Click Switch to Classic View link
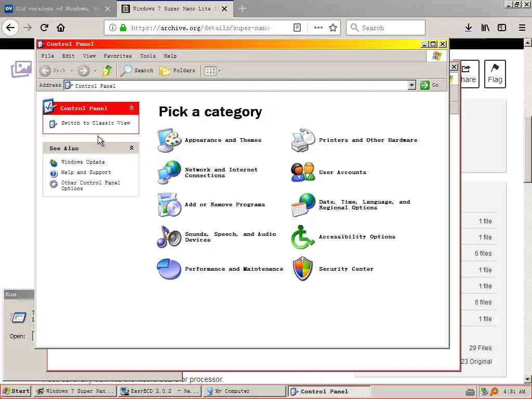The width and height of the screenshot is (532, 399). click(96, 123)
